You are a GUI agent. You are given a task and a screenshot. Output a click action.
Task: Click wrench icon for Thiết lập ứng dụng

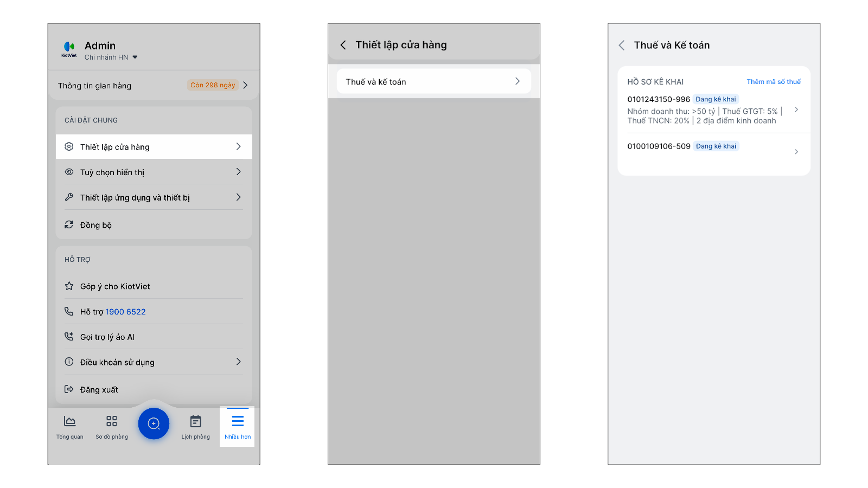(69, 197)
